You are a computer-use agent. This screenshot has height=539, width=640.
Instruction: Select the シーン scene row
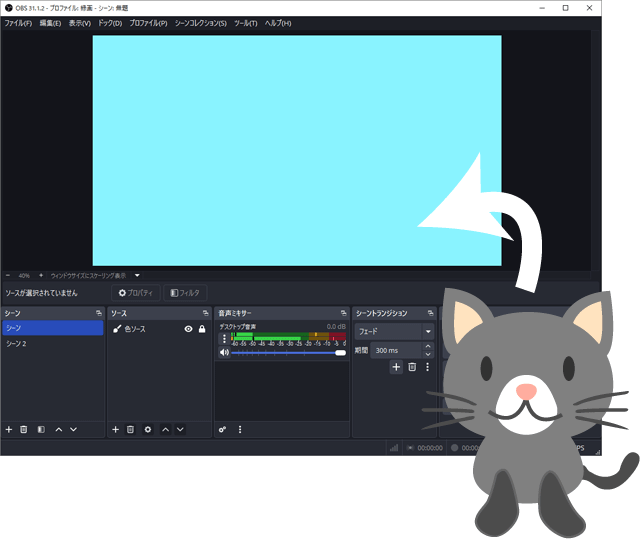(x=52, y=328)
